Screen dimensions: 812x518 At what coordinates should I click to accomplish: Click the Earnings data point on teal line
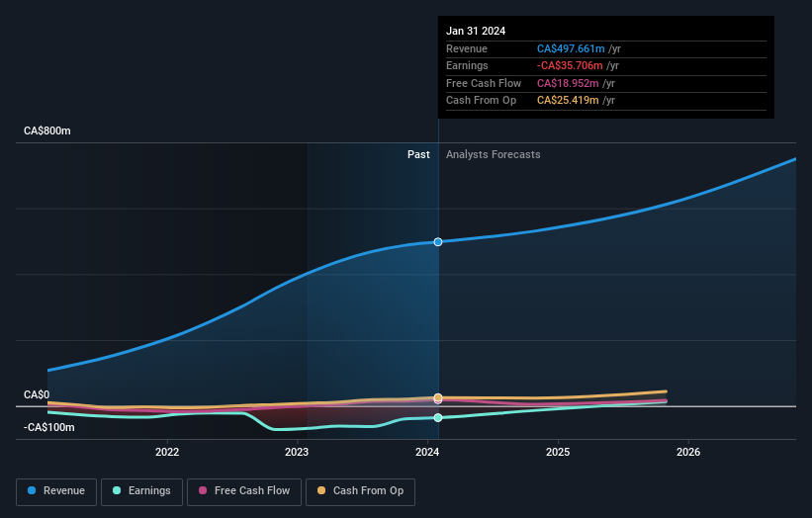(x=438, y=417)
